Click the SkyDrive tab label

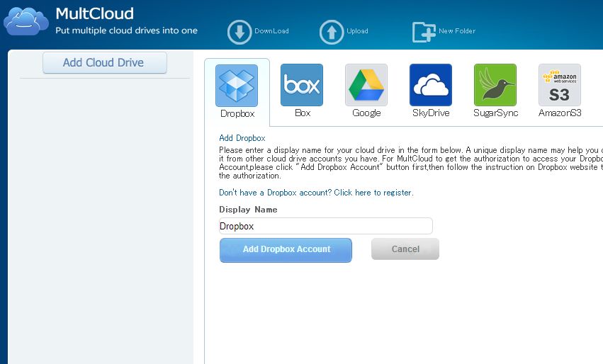pos(431,113)
